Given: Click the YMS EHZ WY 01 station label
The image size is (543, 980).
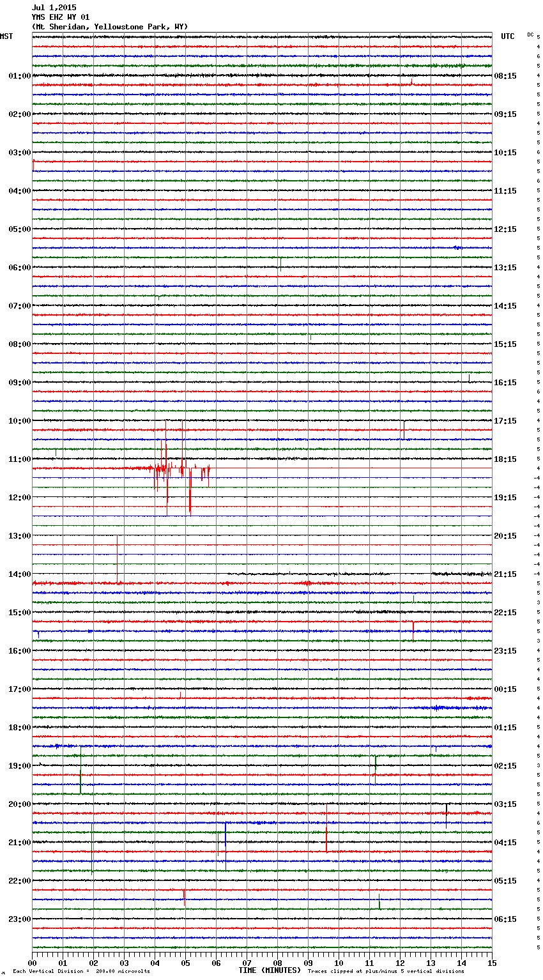Looking at the screenshot, I should pos(61,17).
